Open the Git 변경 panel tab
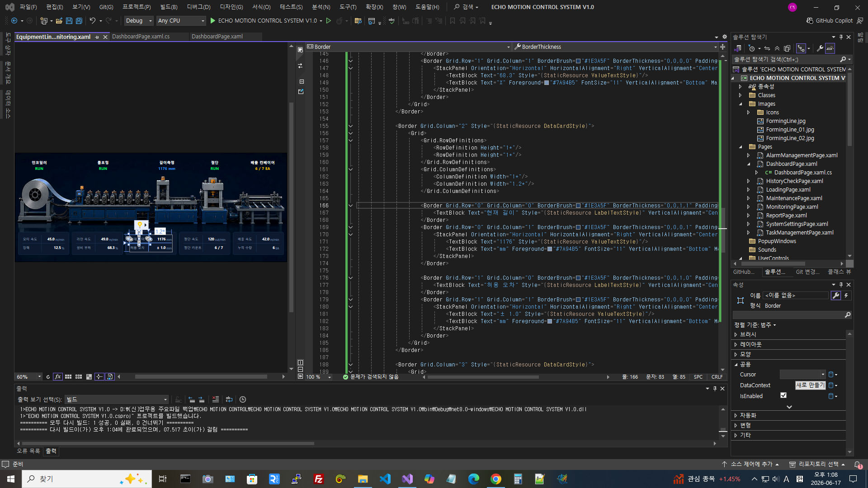The width and height of the screenshot is (868, 488). [807, 272]
